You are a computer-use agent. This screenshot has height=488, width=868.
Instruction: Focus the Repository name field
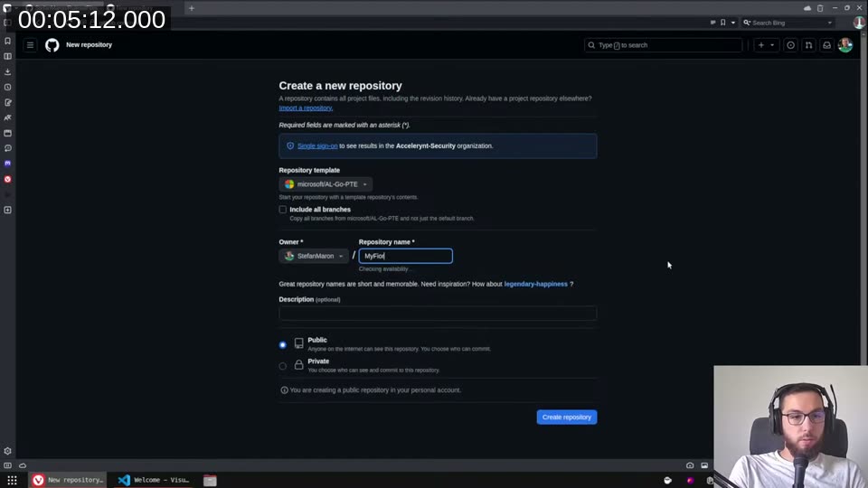(x=405, y=256)
